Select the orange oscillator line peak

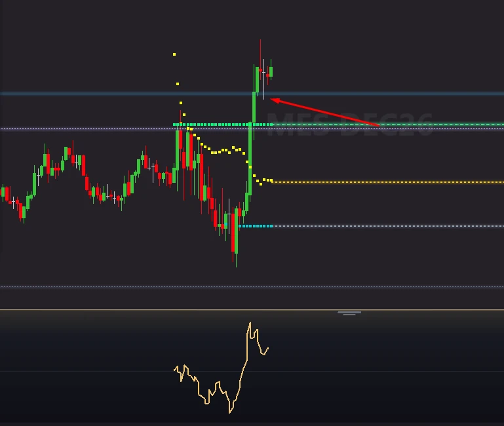point(250,323)
